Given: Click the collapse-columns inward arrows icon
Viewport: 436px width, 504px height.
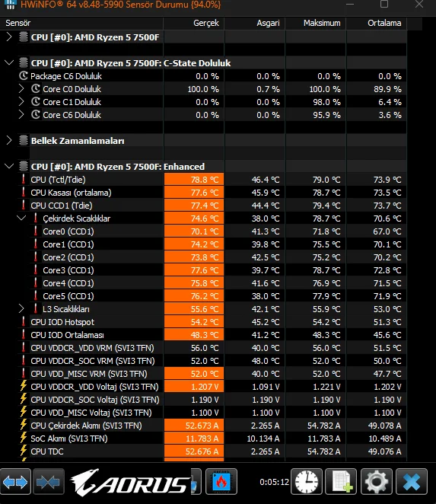Looking at the screenshot, I should click(49, 482).
